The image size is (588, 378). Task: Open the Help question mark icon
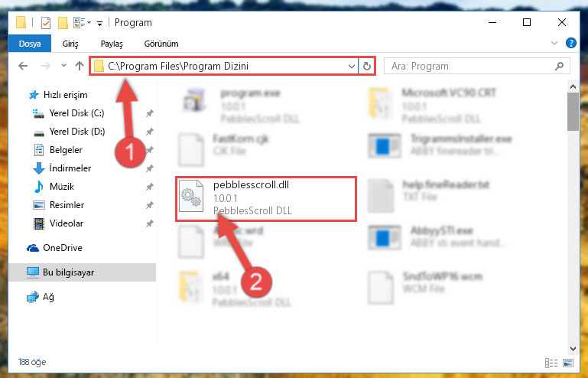570,43
